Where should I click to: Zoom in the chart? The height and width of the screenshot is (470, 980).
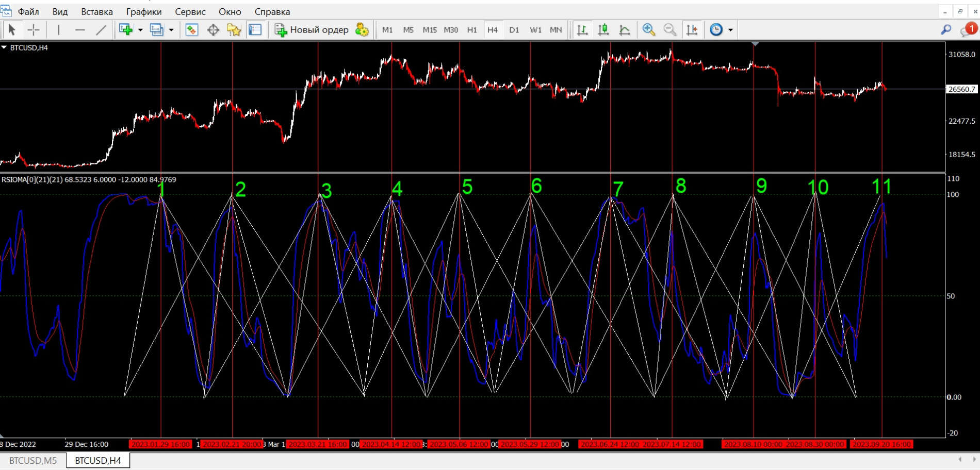pos(649,30)
